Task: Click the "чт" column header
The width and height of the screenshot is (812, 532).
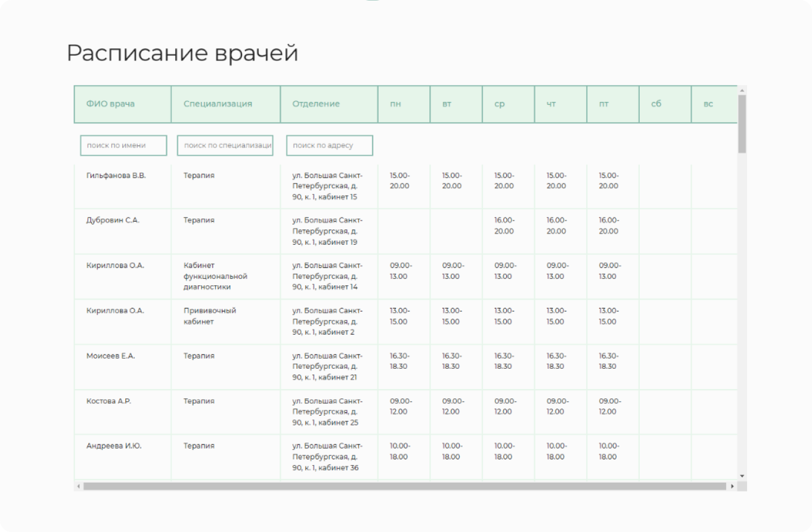Action: tap(561, 104)
